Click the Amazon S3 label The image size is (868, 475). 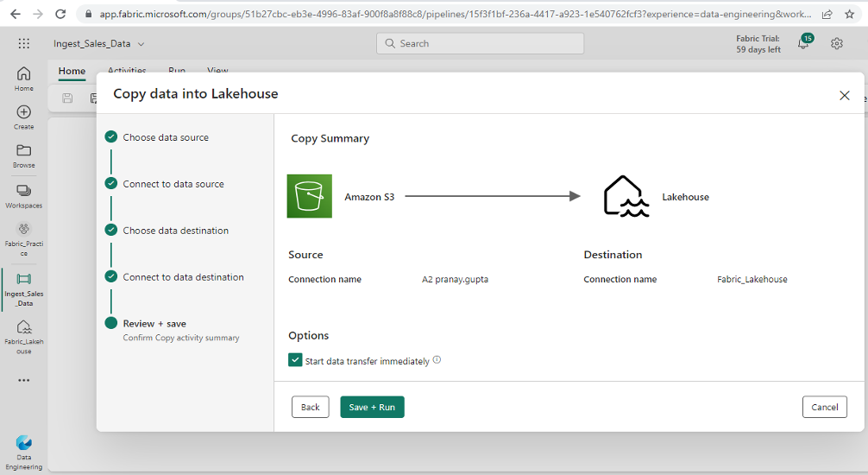(x=369, y=197)
